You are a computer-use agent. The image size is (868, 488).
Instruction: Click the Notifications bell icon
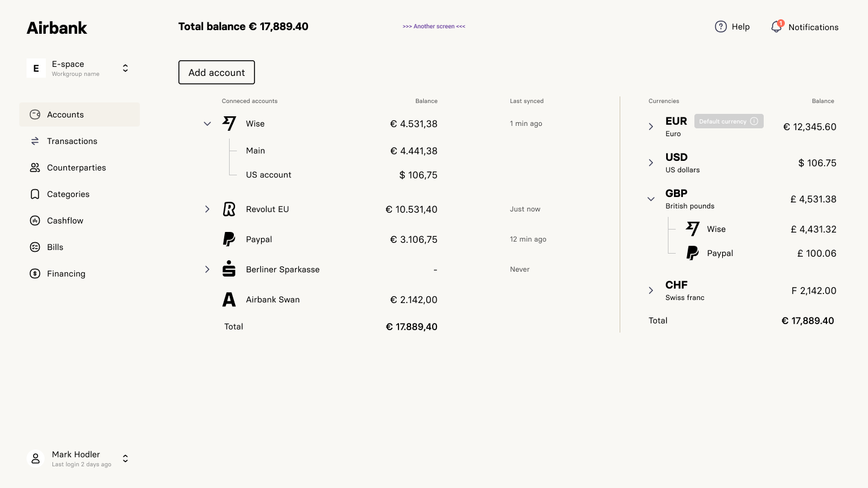coord(776,27)
